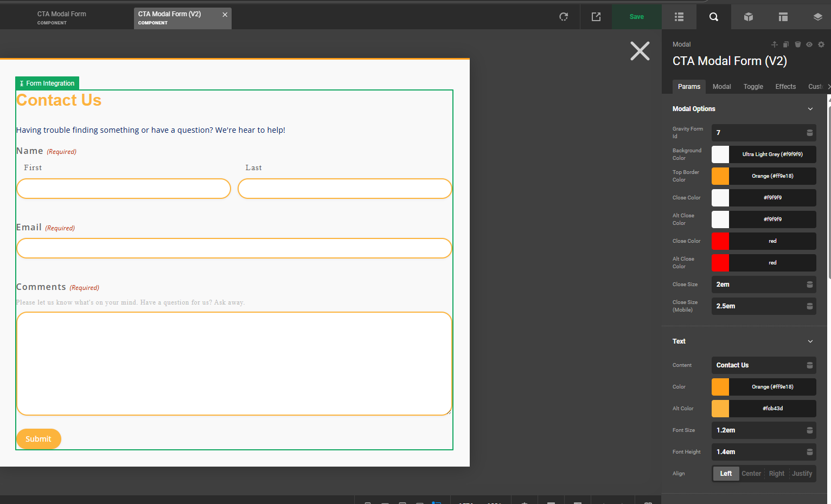Collapse the Modal Options section

[x=810, y=109]
